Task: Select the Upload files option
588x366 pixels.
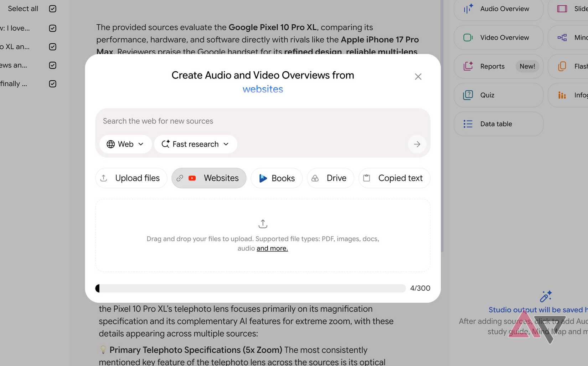Action: 131,178
